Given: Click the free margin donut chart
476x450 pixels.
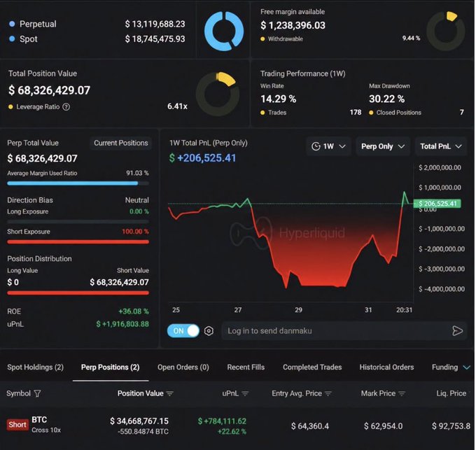Looking at the screenshot, I should 446,31.
